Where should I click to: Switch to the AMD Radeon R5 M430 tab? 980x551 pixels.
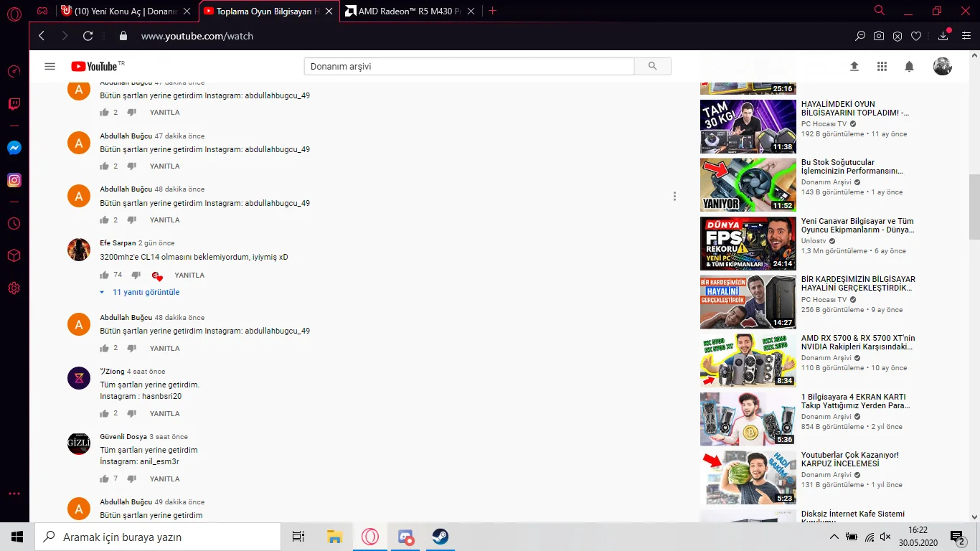pyautogui.click(x=410, y=11)
